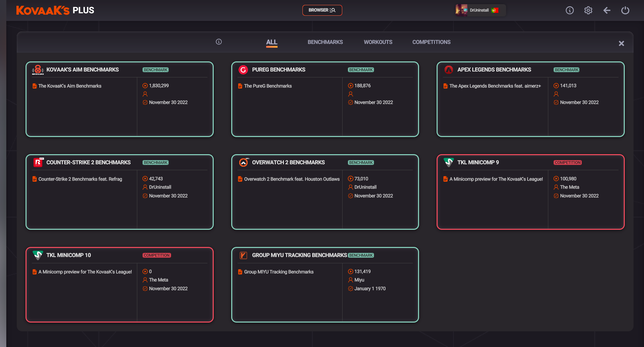Click the Portugal flag beside DrUninstall

pos(495,10)
